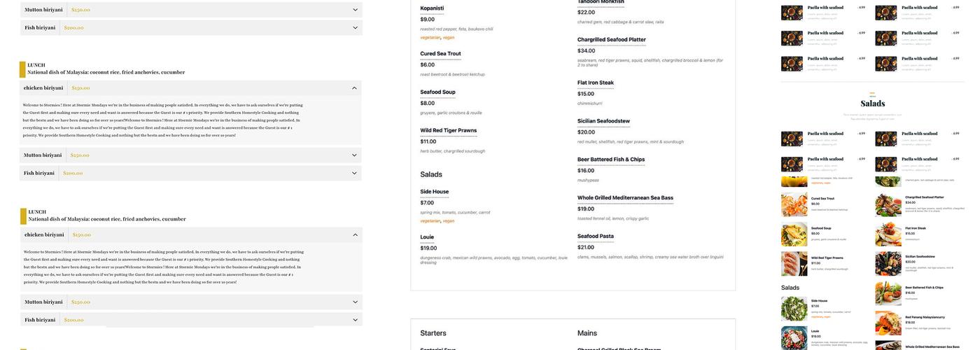This screenshot has width=980, height=350.
Task: Open the Cured Sea Trout dish photo
Action: point(794,204)
